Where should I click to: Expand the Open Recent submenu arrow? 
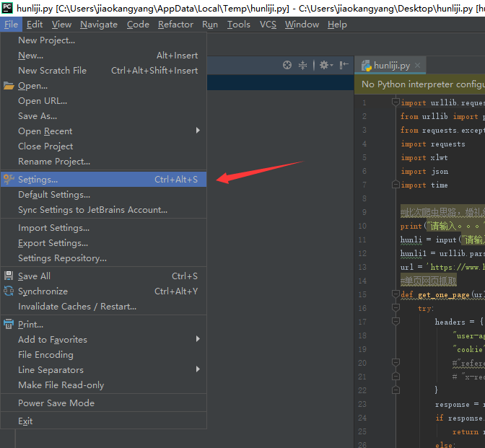(198, 131)
